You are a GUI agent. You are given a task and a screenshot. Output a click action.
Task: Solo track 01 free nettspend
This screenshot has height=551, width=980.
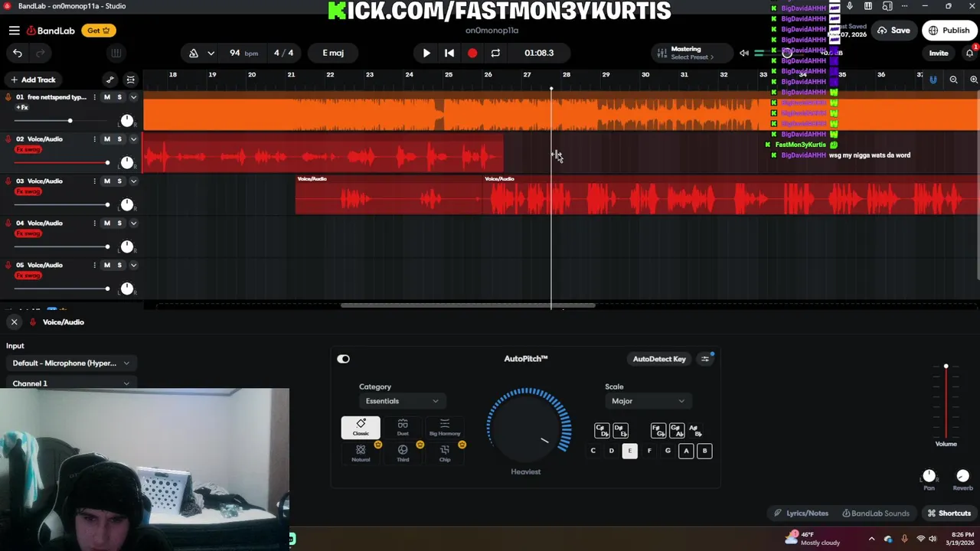(x=119, y=97)
